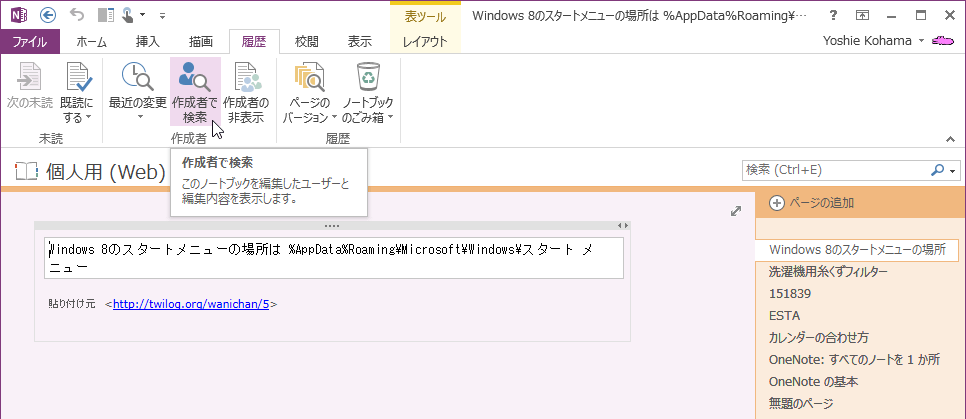Open ノートブックのごみ箱 recycle bin
Screen dimensions: 966x419
[x=368, y=76]
